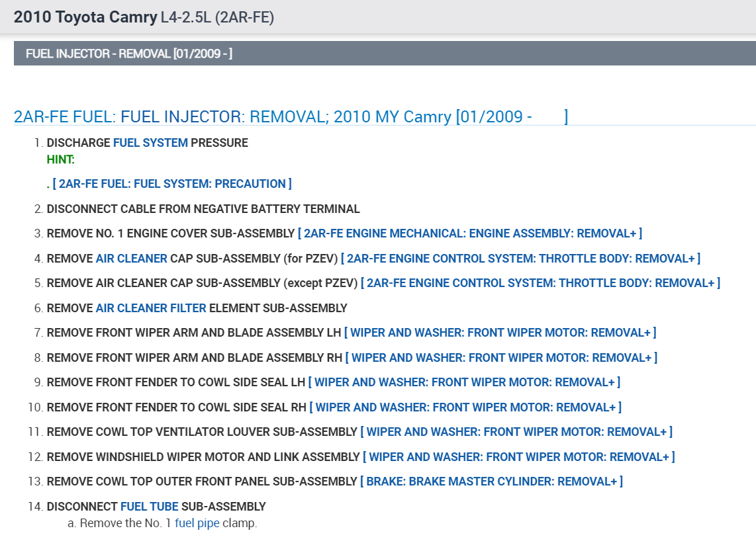
Task: Click the blue 2AR-FE FUEL: FUEL INJECTOR: REMOVAL heading
Action: pos(291,117)
